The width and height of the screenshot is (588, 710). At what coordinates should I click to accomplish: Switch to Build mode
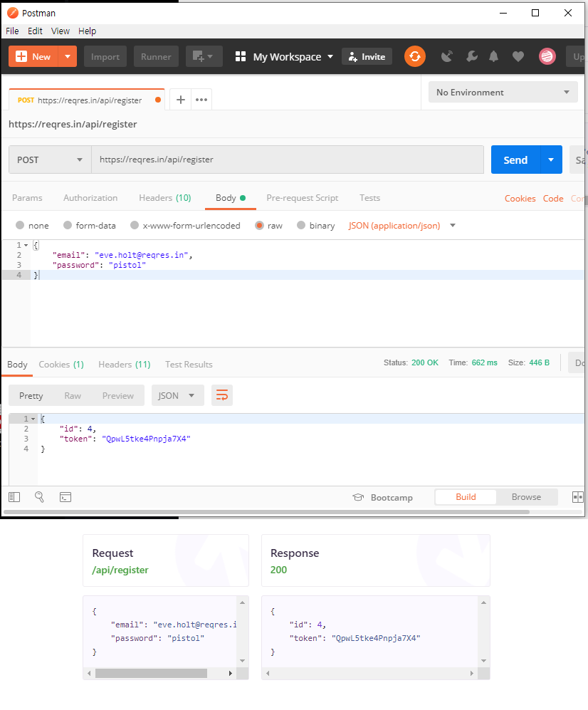coord(466,497)
